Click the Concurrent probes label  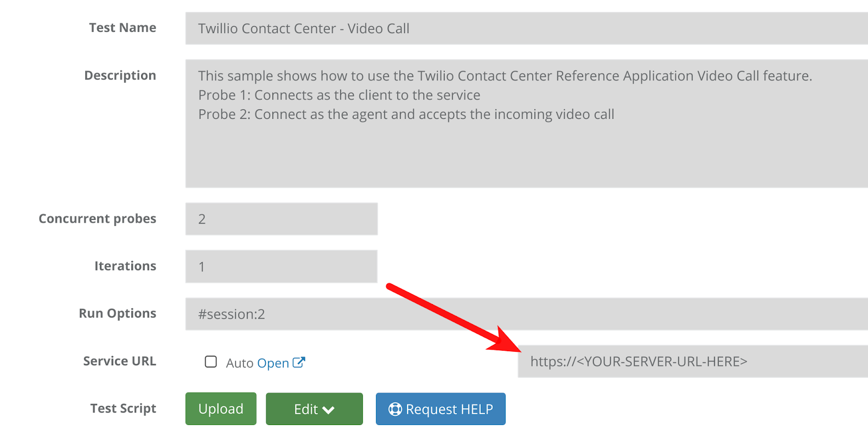tap(97, 219)
